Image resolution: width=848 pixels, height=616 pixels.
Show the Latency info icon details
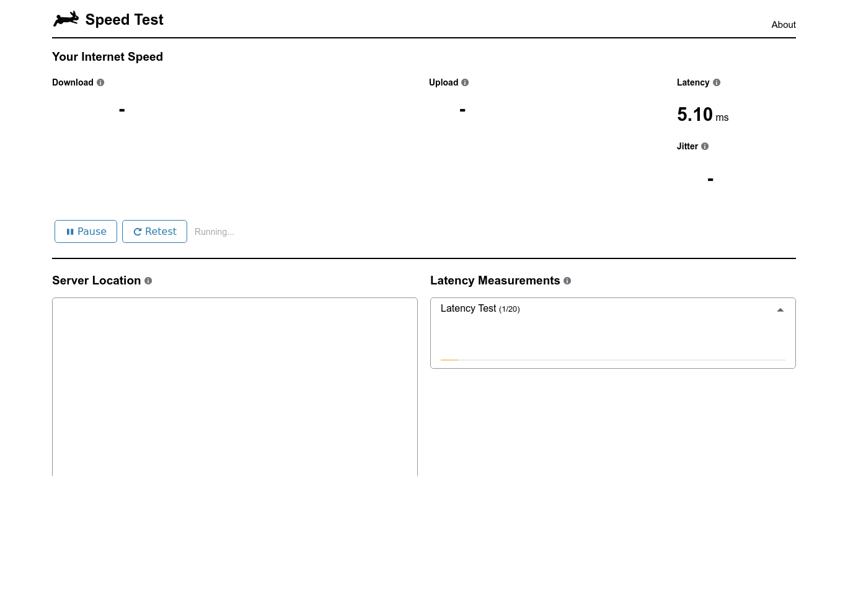tap(717, 82)
